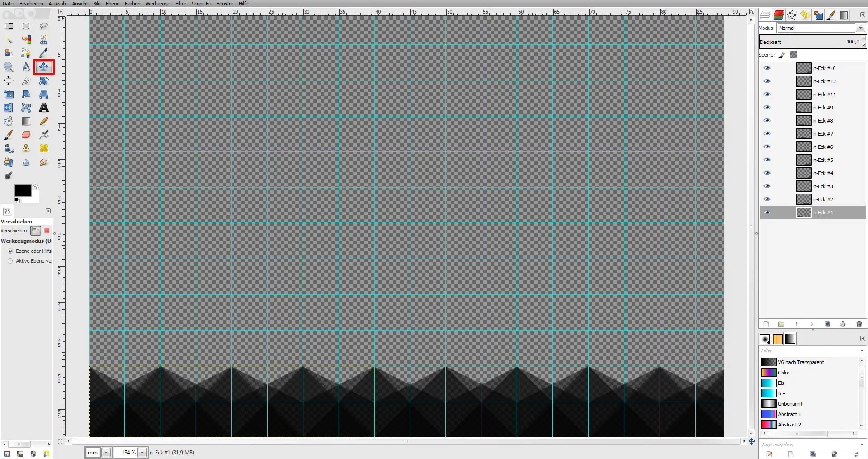Expand the unit selector next to mm

(x=106, y=452)
